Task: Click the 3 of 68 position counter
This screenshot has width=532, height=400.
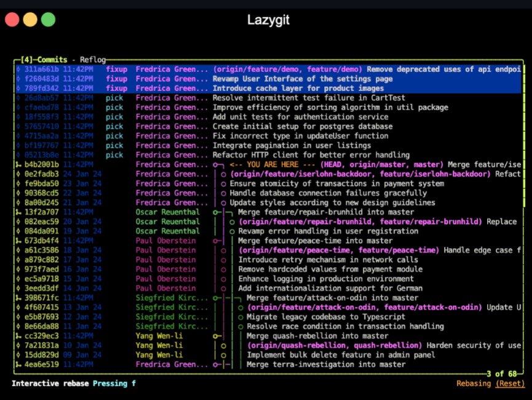Action: tap(501, 374)
